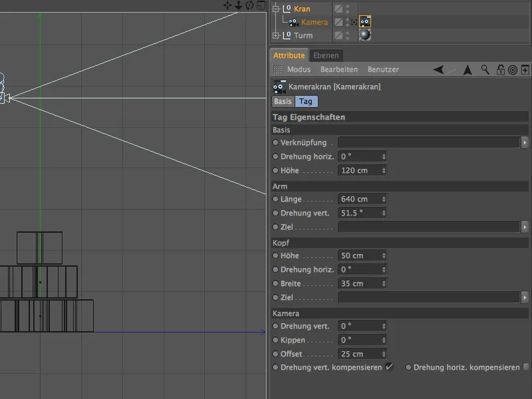The image size is (532, 399).
Task: Click the active camera link icon on Kamera row
Action: point(354,22)
